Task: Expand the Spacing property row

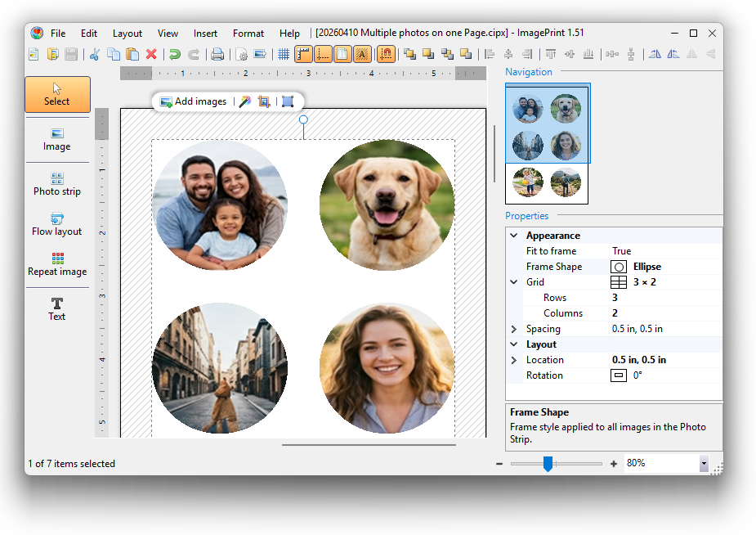Action: tap(514, 329)
